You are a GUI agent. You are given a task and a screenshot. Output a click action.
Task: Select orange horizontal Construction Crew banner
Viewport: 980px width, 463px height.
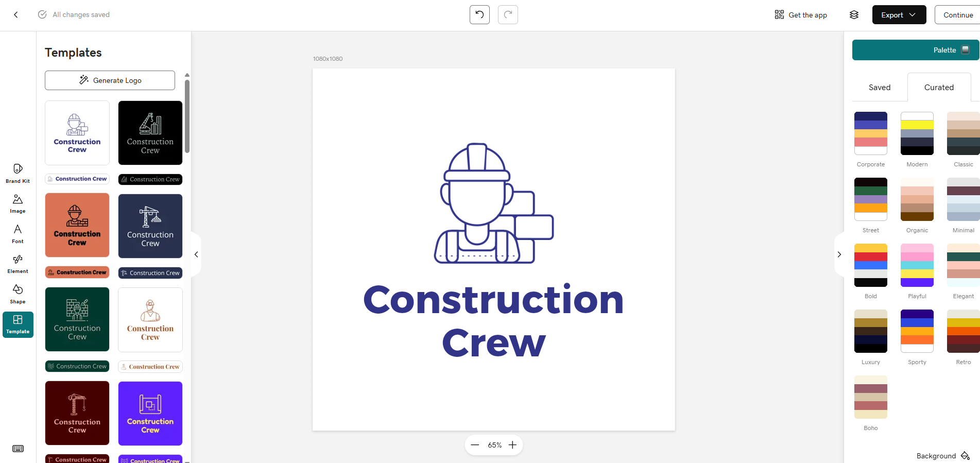point(77,272)
